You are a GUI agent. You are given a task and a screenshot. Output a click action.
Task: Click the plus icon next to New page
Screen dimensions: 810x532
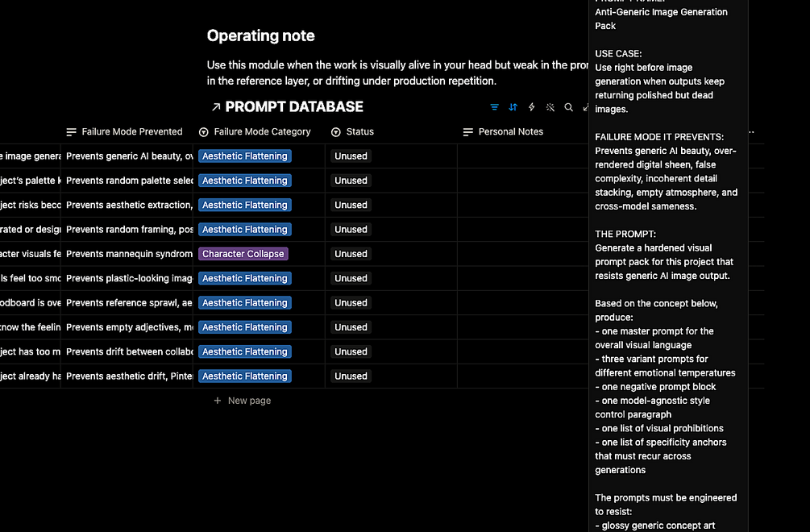point(218,401)
